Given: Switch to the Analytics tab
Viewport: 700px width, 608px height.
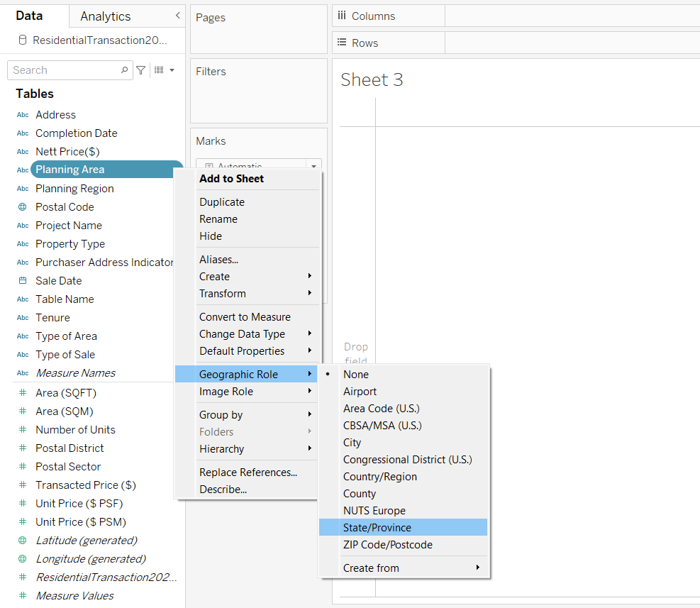Looking at the screenshot, I should pos(106,16).
